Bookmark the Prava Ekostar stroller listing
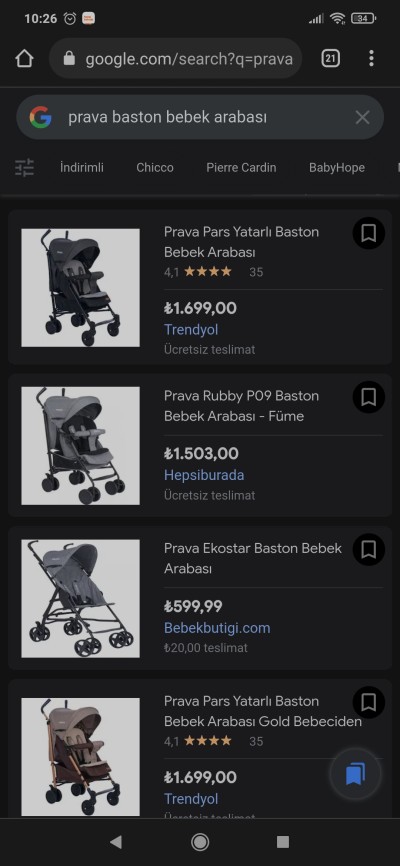 click(x=369, y=550)
